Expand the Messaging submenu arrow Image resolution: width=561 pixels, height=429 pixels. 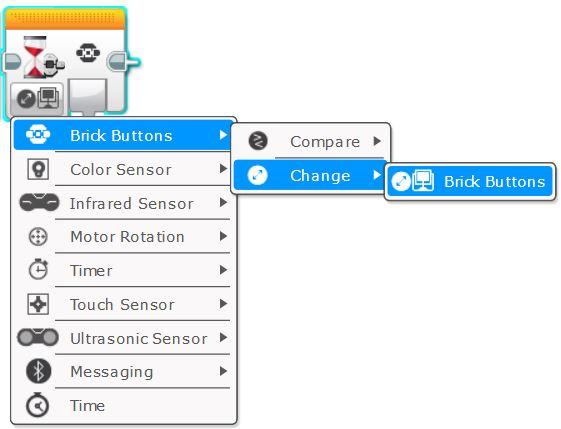click(223, 371)
